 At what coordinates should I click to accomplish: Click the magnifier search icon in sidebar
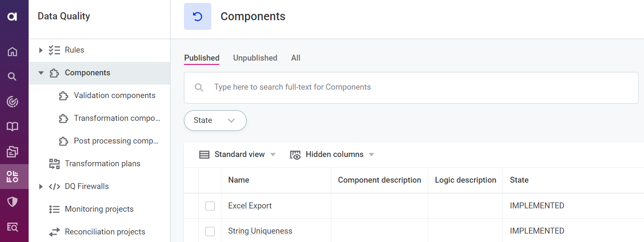point(13,77)
